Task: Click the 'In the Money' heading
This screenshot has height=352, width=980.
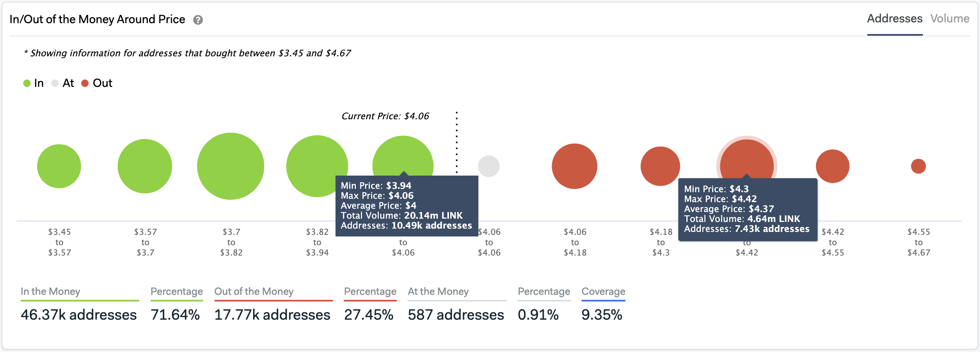Action: pyautogui.click(x=51, y=292)
